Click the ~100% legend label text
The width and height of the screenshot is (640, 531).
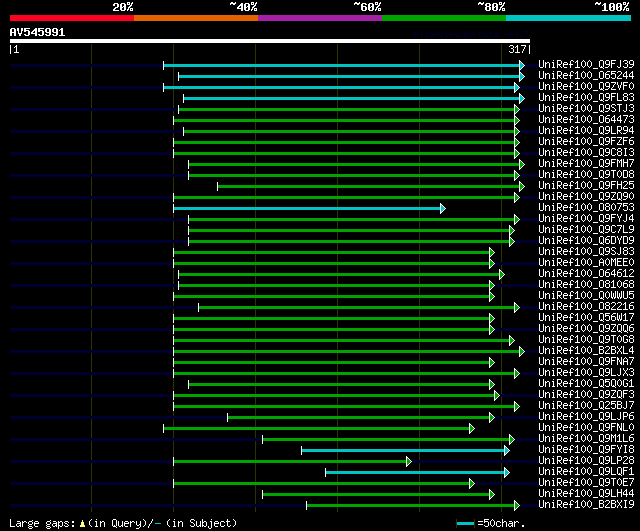(612, 7)
